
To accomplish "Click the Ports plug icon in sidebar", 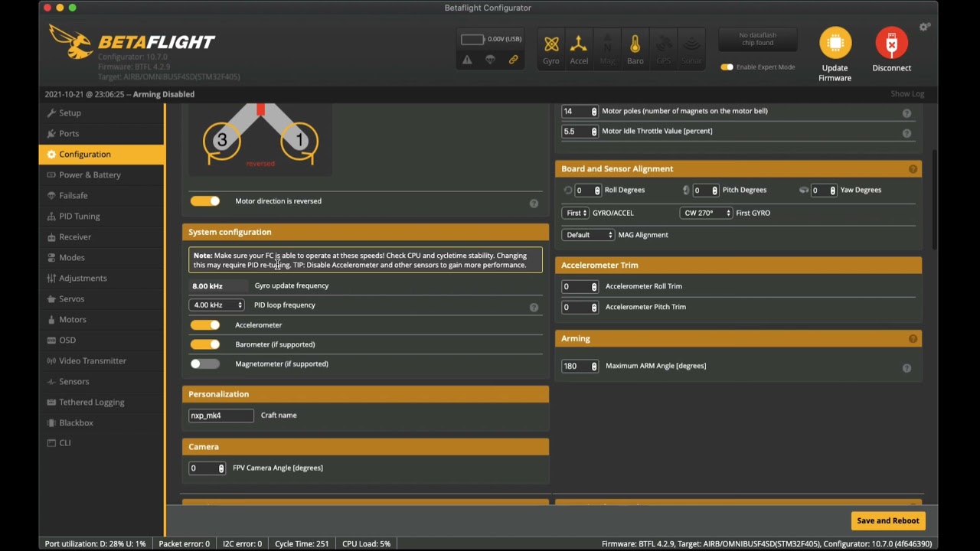I will coord(51,134).
